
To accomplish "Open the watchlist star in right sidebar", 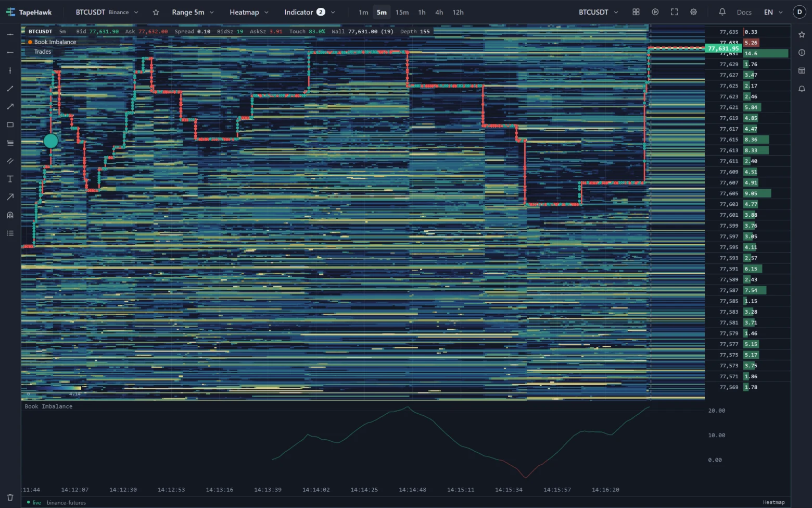I will (x=802, y=34).
